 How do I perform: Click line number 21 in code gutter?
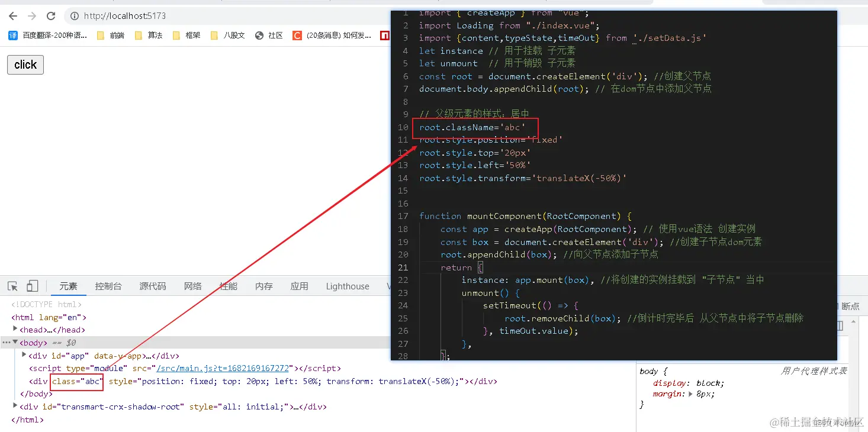tap(403, 267)
